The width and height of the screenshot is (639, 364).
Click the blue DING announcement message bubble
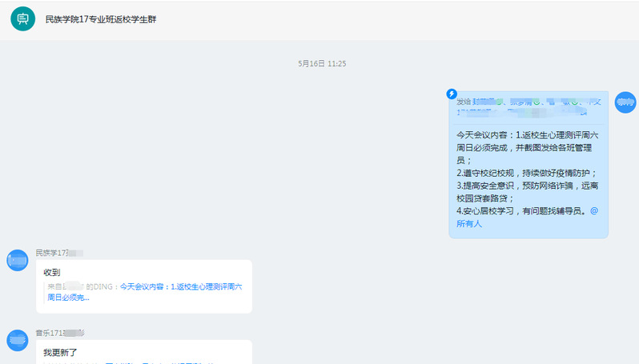[528, 164]
